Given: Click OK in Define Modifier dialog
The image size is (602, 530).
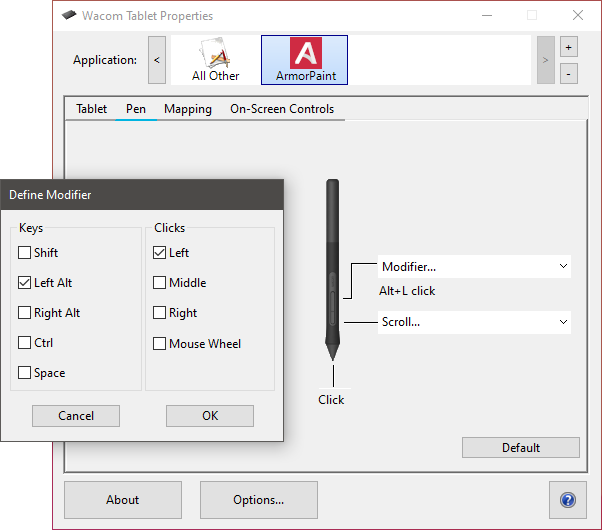Looking at the screenshot, I should pos(210,416).
